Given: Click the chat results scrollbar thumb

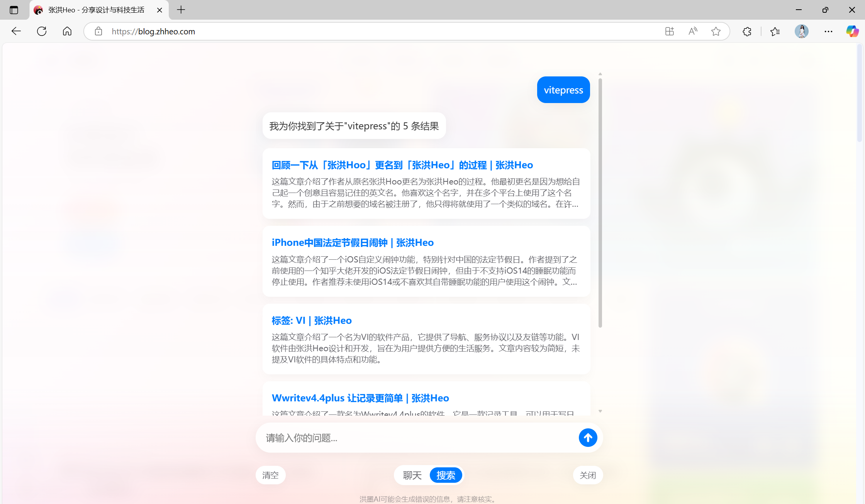Looking at the screenshot, I should 600,203.
